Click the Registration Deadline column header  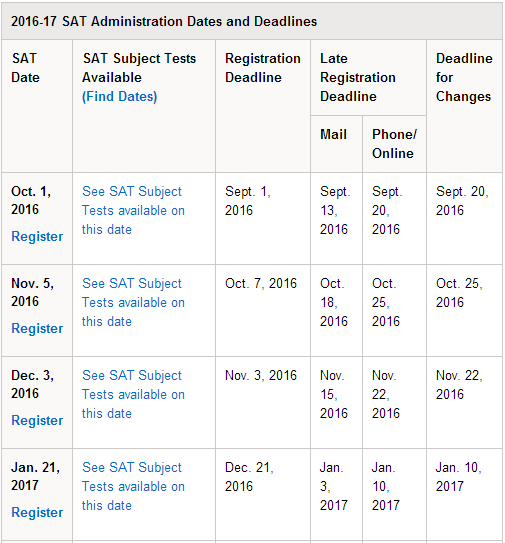263,68
